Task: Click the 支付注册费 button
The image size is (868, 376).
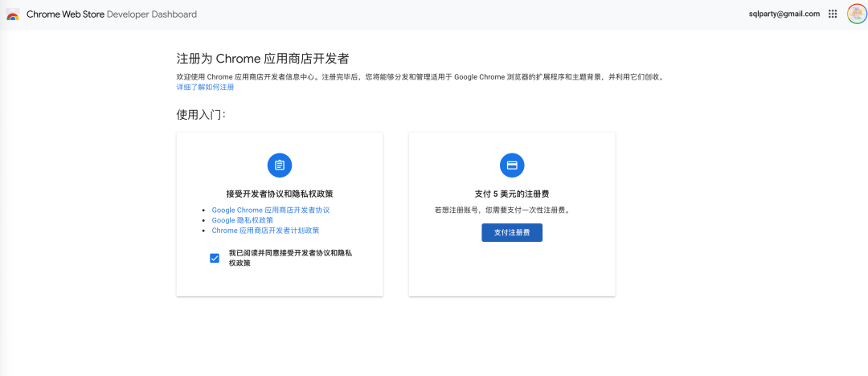Action: (x=512, y=232)
